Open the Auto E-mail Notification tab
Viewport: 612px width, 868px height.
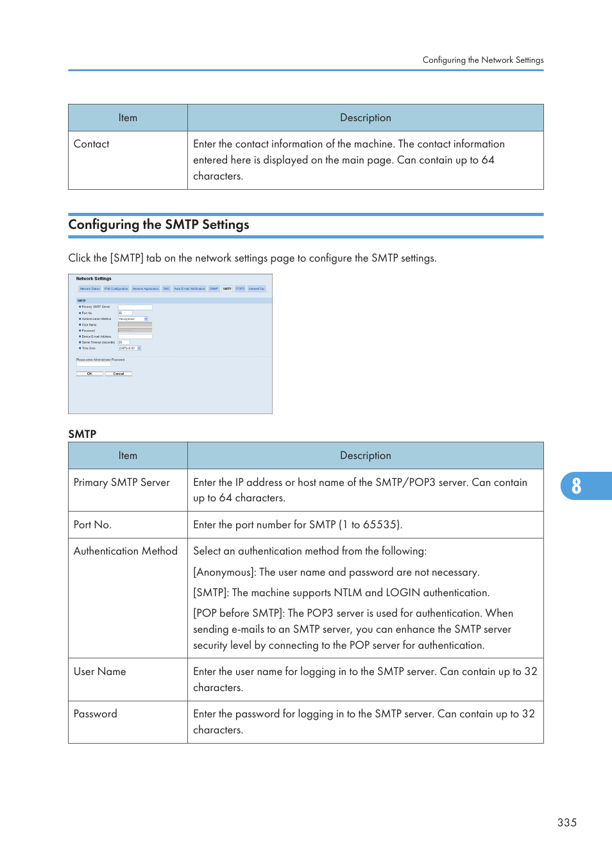click(x=189, y=288)
